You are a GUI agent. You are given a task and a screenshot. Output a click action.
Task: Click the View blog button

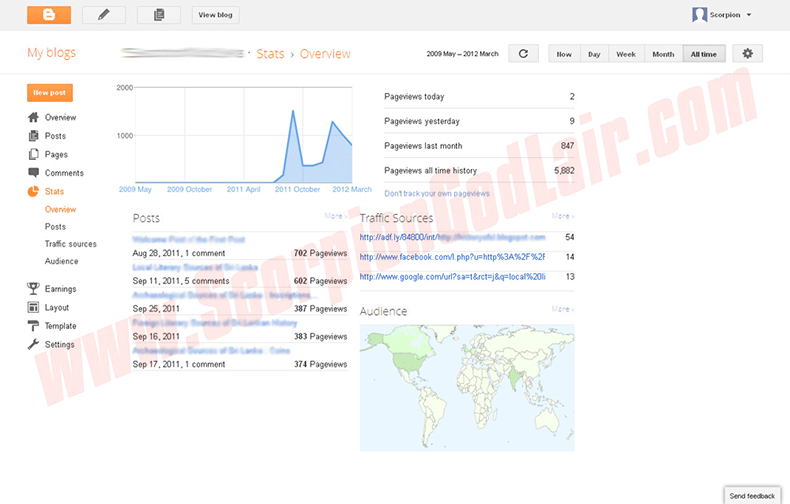tap(216, 15)
